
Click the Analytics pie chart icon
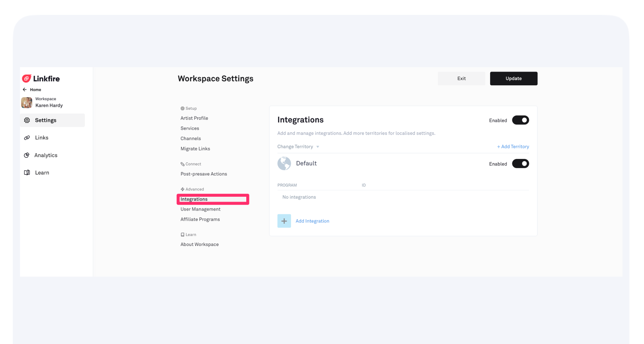pos(27,155)
